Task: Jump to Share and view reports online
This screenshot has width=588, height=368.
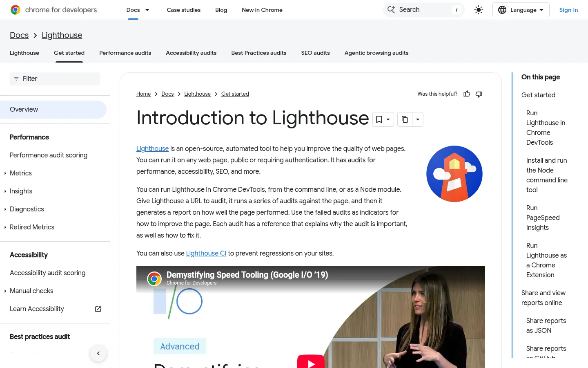Action: pos(543,298)
